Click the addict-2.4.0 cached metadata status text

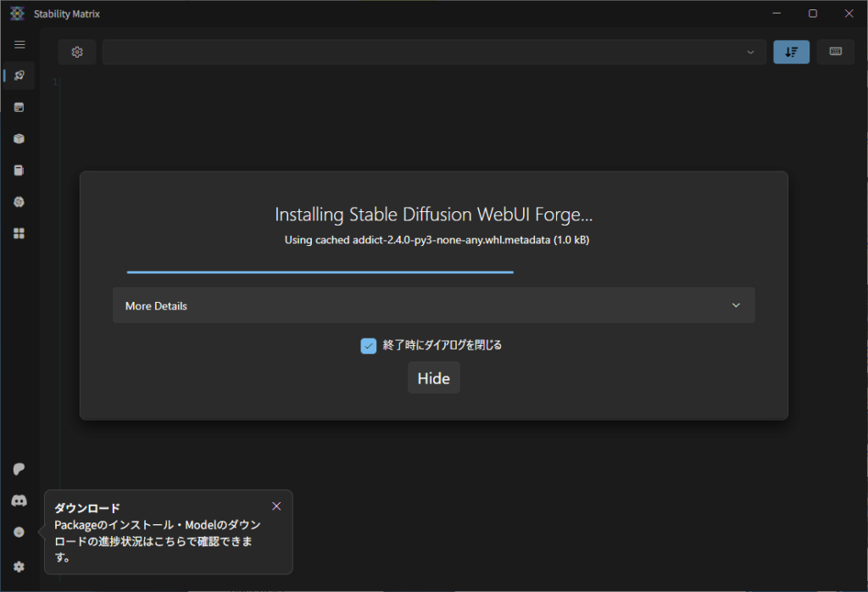pos(437,240)
